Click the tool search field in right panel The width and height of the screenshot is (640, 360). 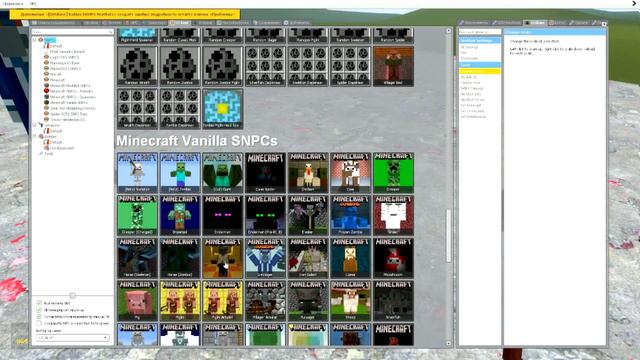point(480,32)
